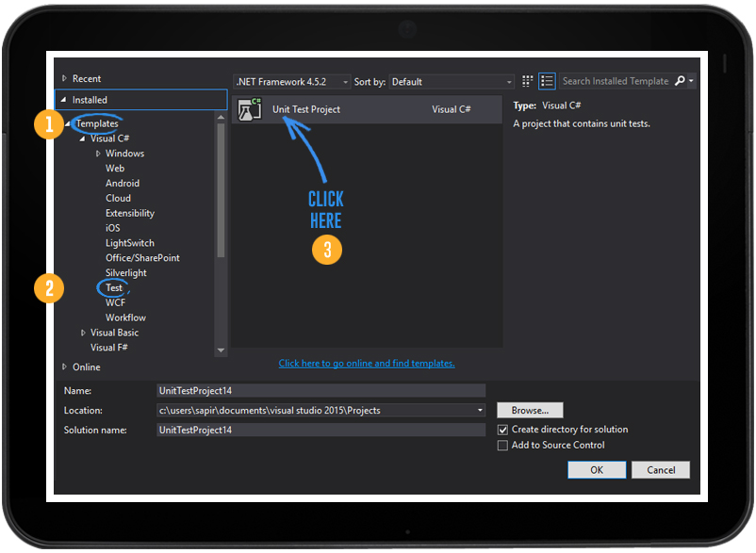Select the Android template category
The width and height of the screenshot is (756, 553).
tap(123, 184)
